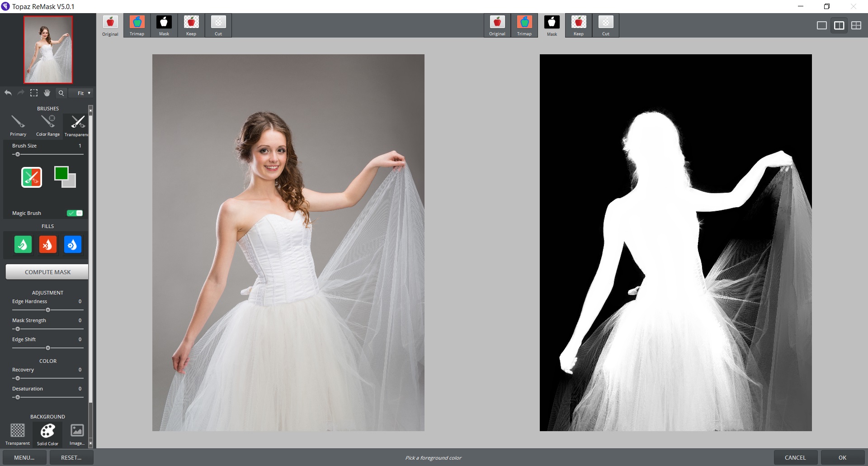This screenshot has width=868, height=466.
Task: Open the Fit zoom level dropdown
Action: pyautogui.click(x=81, y=93)
